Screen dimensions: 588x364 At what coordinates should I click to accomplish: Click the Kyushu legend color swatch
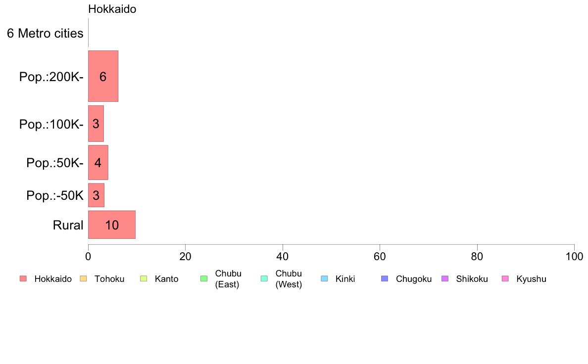(505, 278)
